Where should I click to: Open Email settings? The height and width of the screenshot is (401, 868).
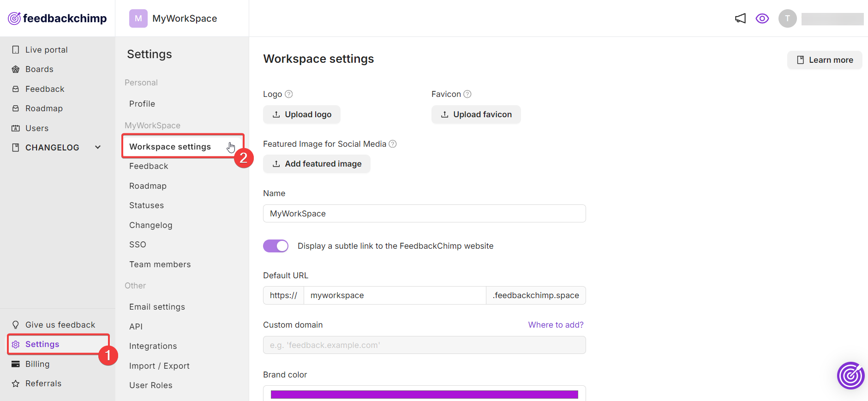(x=157, y=307)
